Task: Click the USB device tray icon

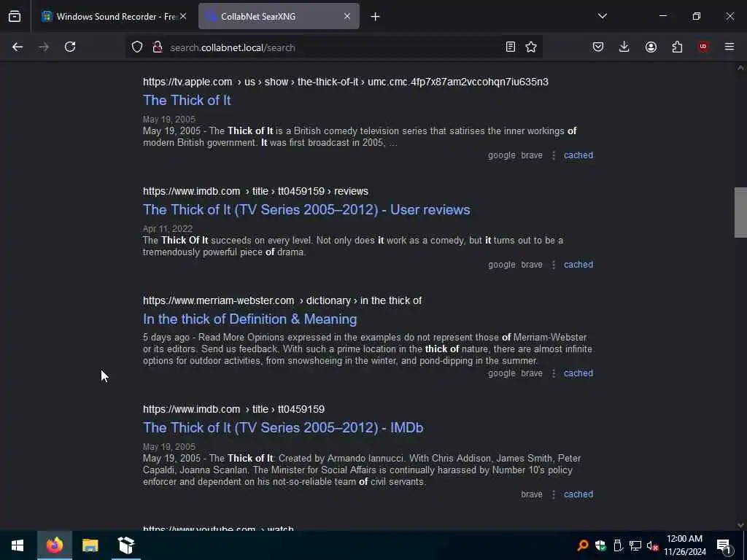Action: pyautogui.click(x=618, y=545)
